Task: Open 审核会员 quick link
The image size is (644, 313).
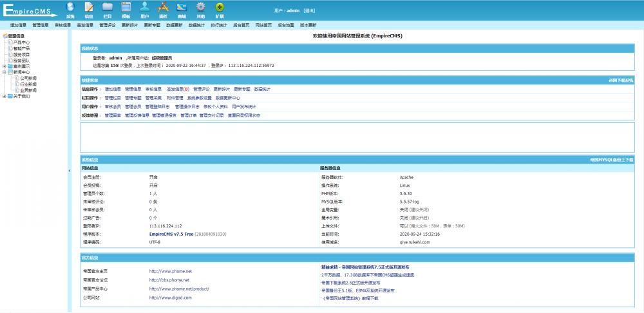Action: pos(113,106)
